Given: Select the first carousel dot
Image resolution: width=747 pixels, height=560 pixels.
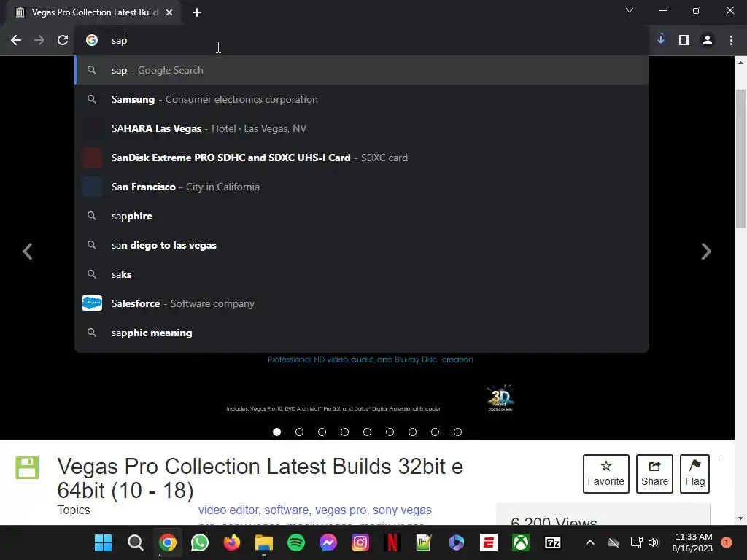Looking at the screenshot, I should pyautogui.click(x=276, y=432).
